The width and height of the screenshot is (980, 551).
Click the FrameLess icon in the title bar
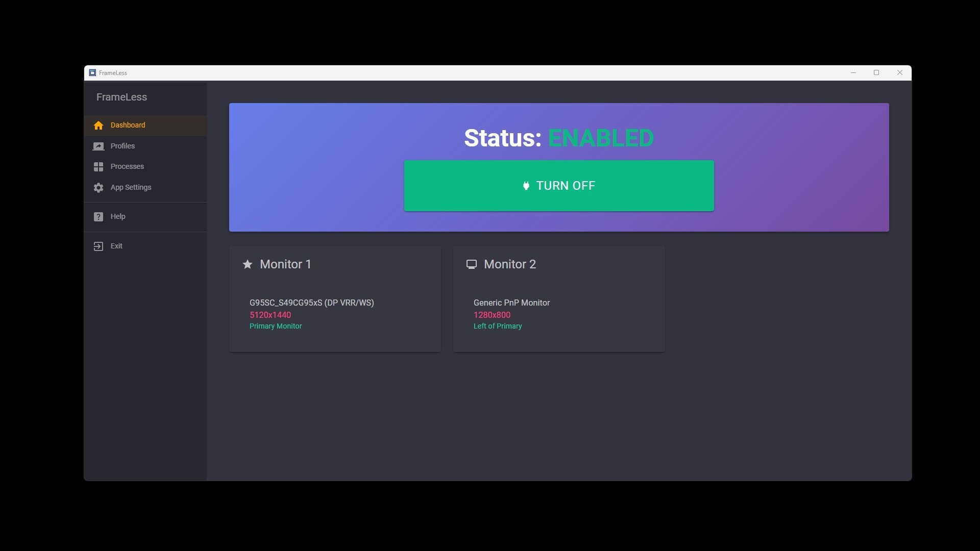tap(92, 72)
